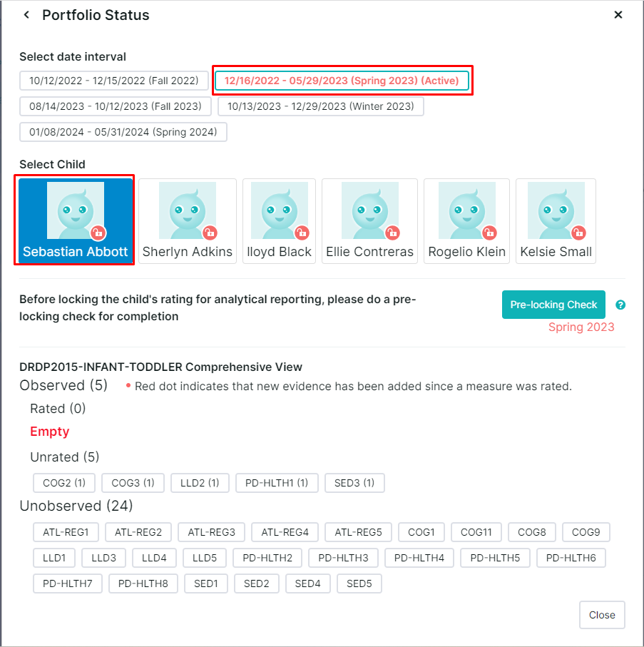The width and height of the screenshot is (644, 647).
Task: Choose the Winter 2023 date interval
Action: click(x=321, y=106)
